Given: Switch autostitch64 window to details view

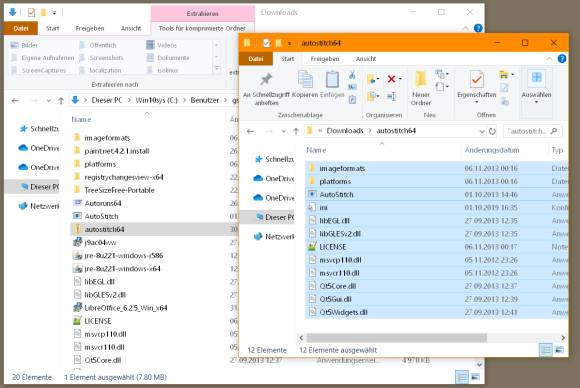Looking at the screenshot, I should 546,349.
